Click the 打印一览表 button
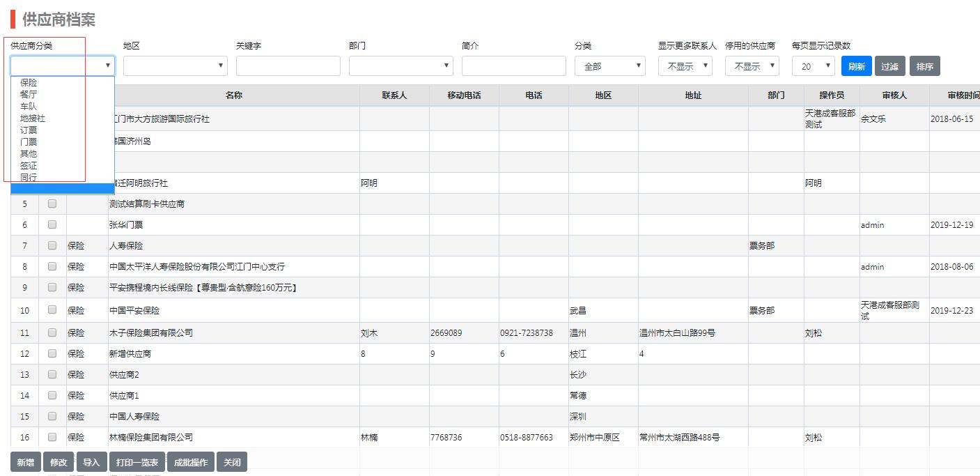Screen dimensions: 980x476 pos(137,462)
